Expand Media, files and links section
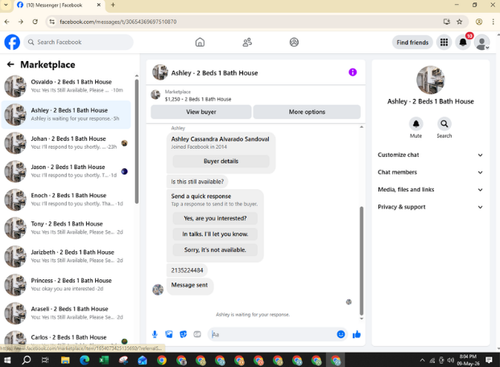This screenshot has width=500, height=367. point(430,190)
